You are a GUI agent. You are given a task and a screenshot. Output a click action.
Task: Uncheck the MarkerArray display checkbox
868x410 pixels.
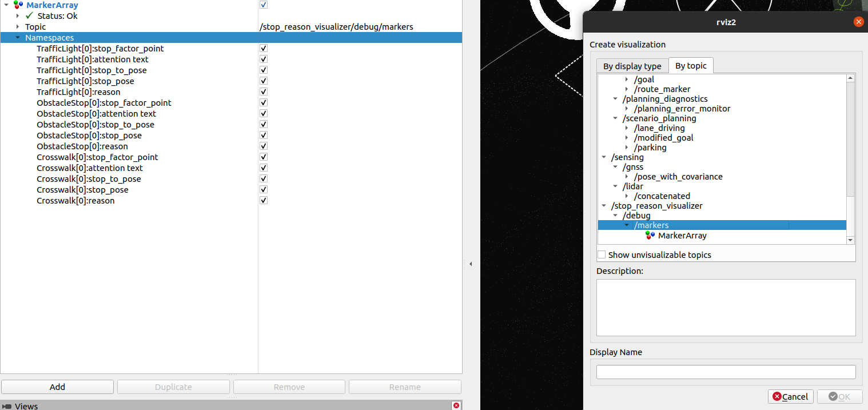264,5
